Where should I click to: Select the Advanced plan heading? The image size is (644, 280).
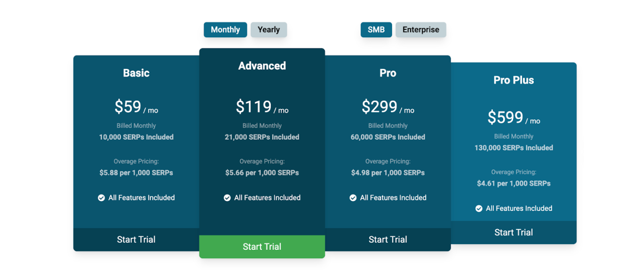tap(262, 66)
